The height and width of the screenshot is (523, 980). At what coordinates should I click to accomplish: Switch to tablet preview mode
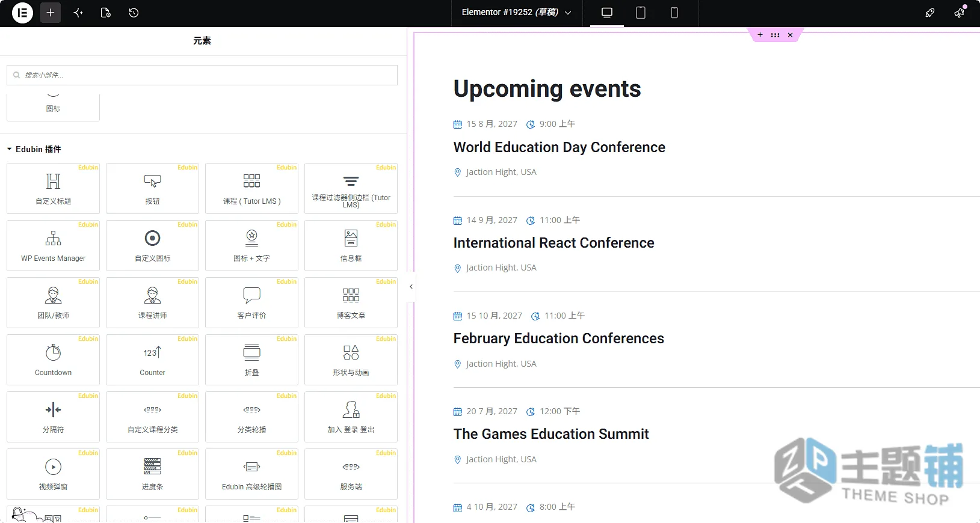[x=641, y=13]
